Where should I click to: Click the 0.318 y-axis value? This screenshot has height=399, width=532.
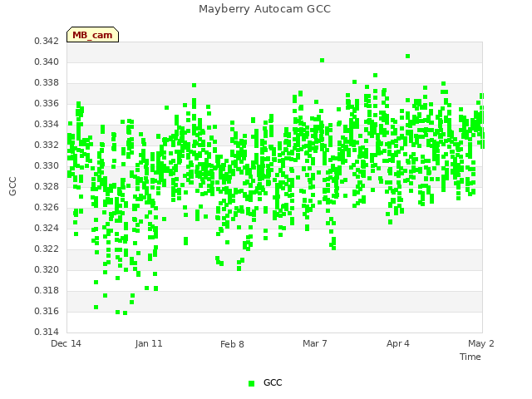pyautogui.click(x=47, y=290)
